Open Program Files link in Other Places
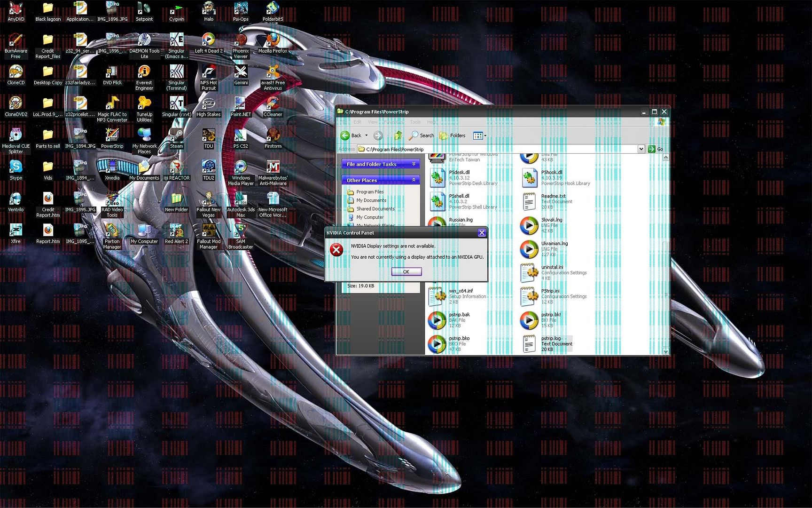Screen dimensions: 812x508 [x=370, y=192]
